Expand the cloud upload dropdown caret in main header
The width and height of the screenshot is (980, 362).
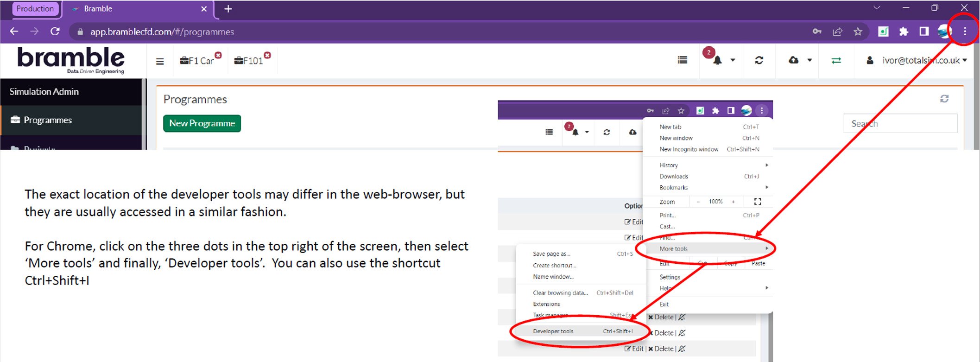[x=809, y=60]
